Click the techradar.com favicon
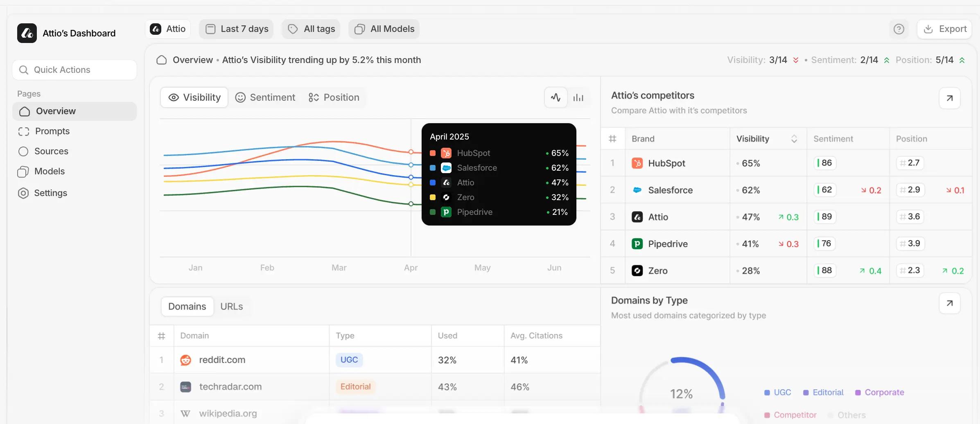 coord(186,387)
